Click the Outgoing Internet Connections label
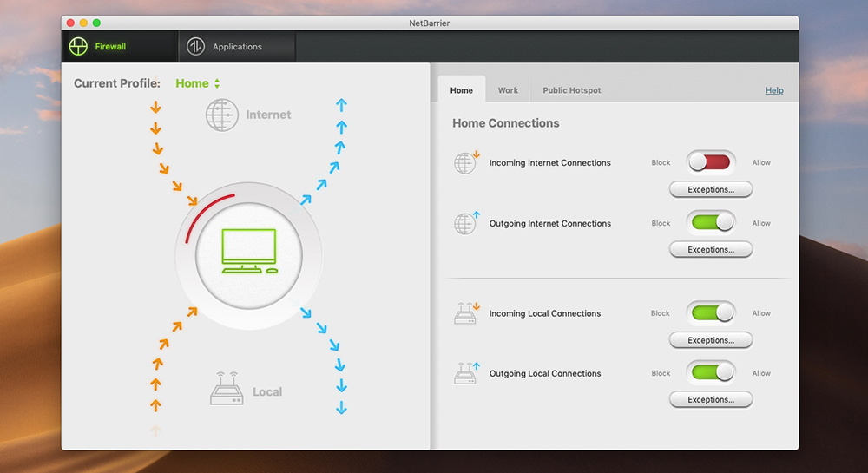This screenshot has height=473, width=868. (x=549, y=223)
